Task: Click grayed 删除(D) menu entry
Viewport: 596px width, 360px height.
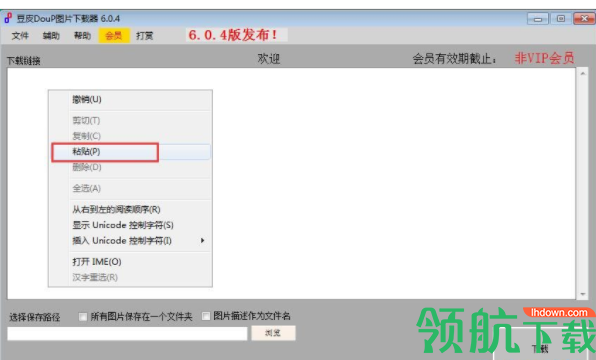Action: pos(130,167)
